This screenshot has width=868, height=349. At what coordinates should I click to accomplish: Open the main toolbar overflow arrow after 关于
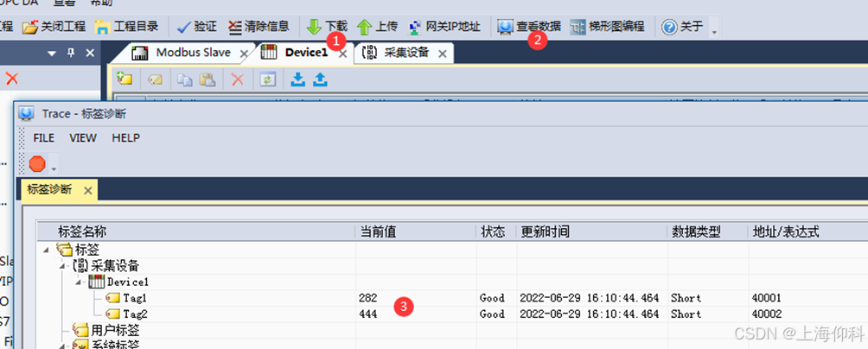click(x=713, y=31)
